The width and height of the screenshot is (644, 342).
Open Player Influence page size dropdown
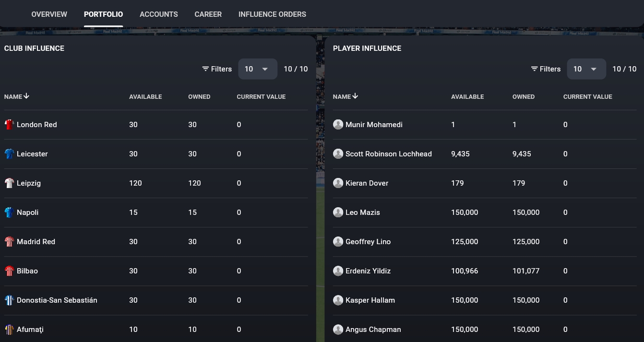[x=586, y=69]
